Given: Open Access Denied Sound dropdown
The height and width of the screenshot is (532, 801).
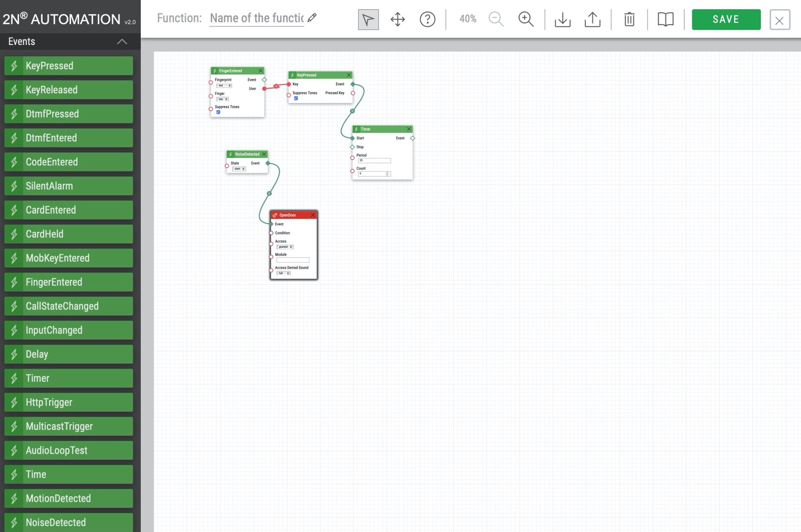Looking at the screenshot, I should (284, 273).
